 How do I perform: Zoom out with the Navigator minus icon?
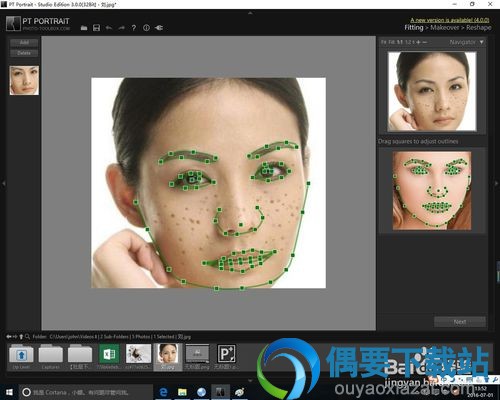pos(424,42)
